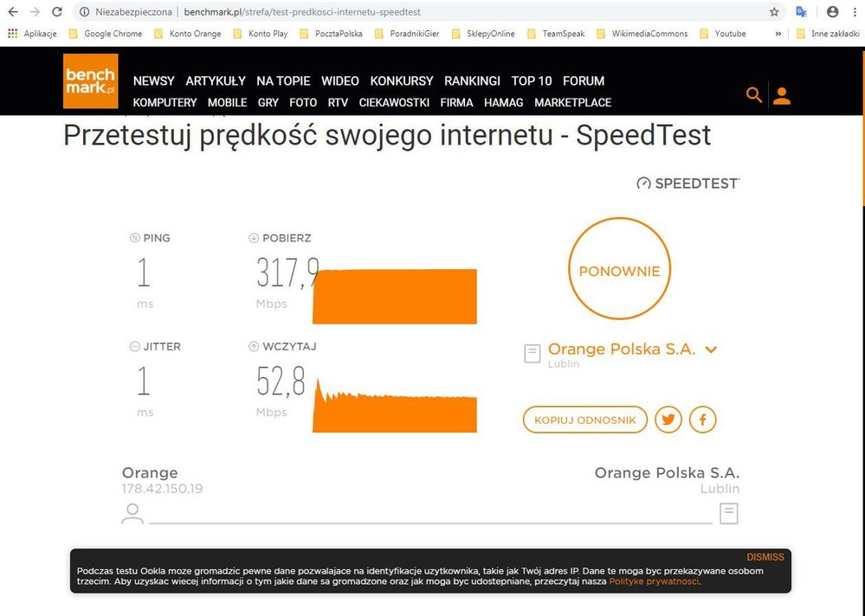865x616 pixels.
Task: Click the Google Translate icon in address bar
Action: [x=802, y=12]
